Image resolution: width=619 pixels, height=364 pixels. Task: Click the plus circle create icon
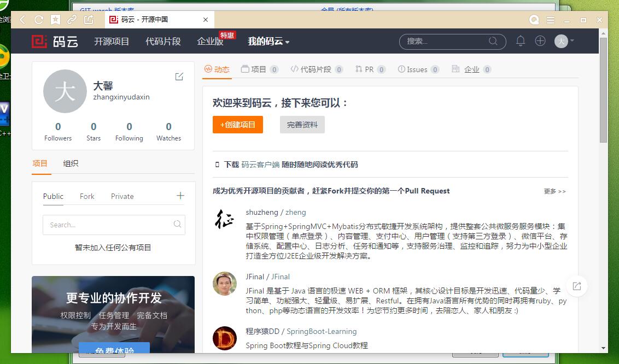coord(540,40)
